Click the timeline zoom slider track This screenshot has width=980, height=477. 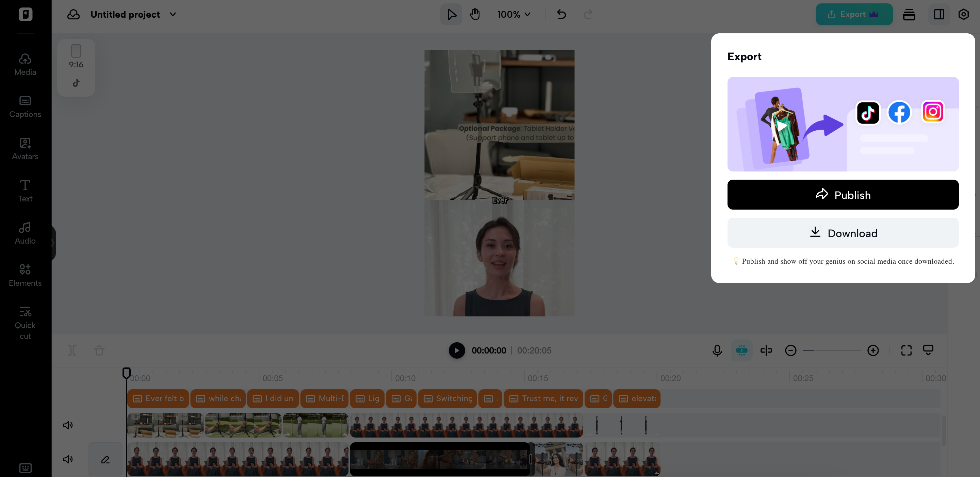pos(832,350)
